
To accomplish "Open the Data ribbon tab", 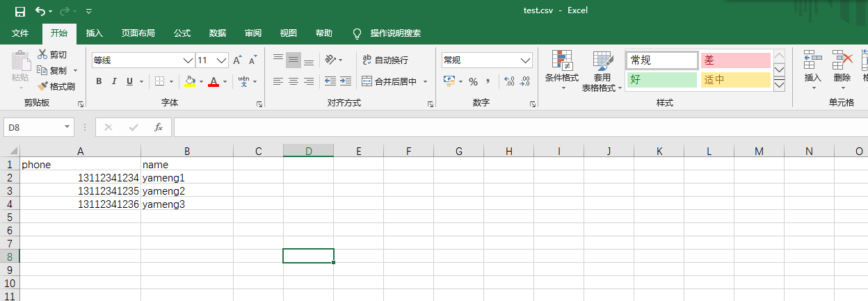I will tap(217, 33).
